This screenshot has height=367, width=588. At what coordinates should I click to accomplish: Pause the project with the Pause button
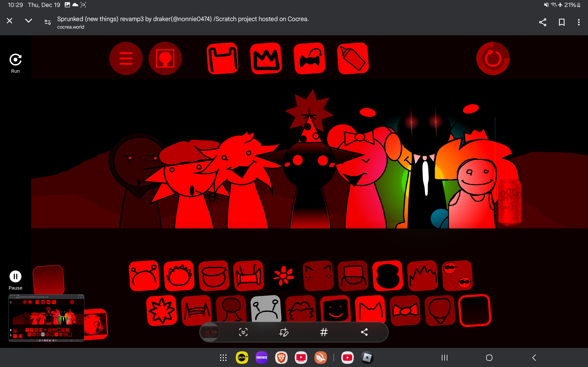click(15, 280)
